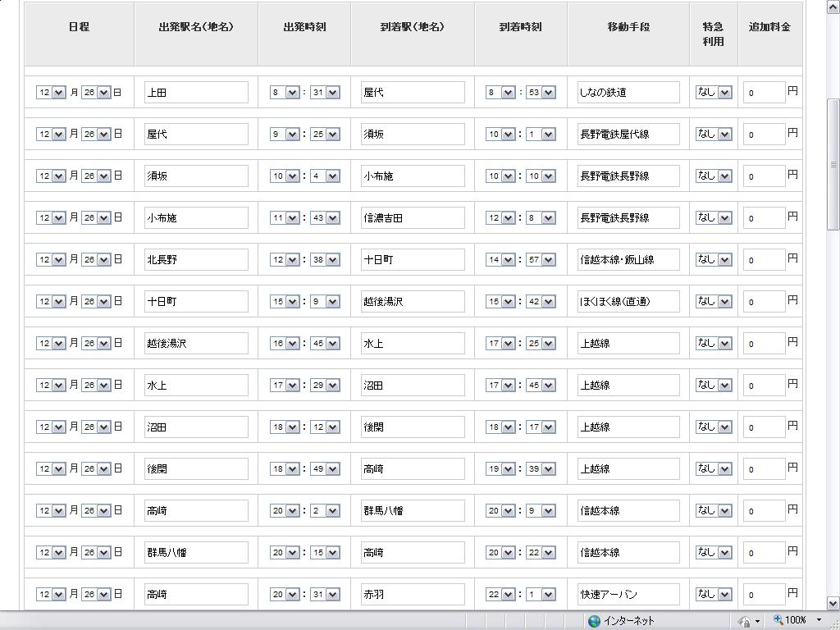Screen dimensions: 840x630
Task: Edit 追加料金 field in 十日町 departure row
Action: point(764,301)
